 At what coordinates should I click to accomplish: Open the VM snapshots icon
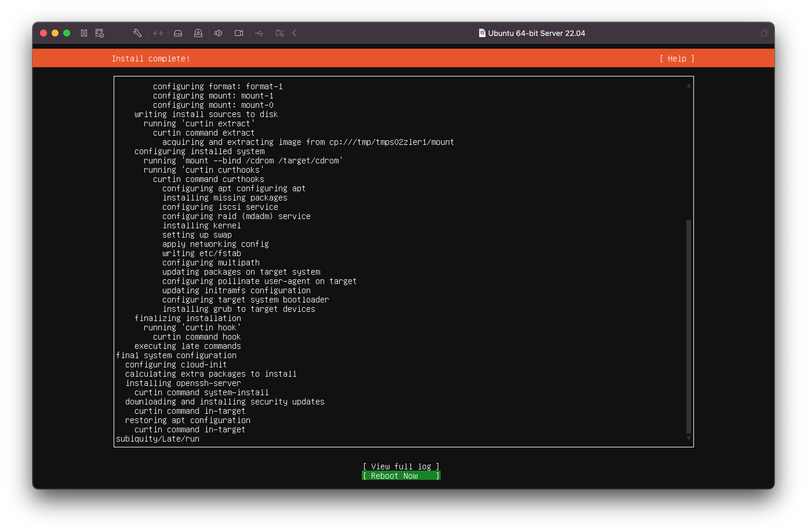tap(99, 33)
